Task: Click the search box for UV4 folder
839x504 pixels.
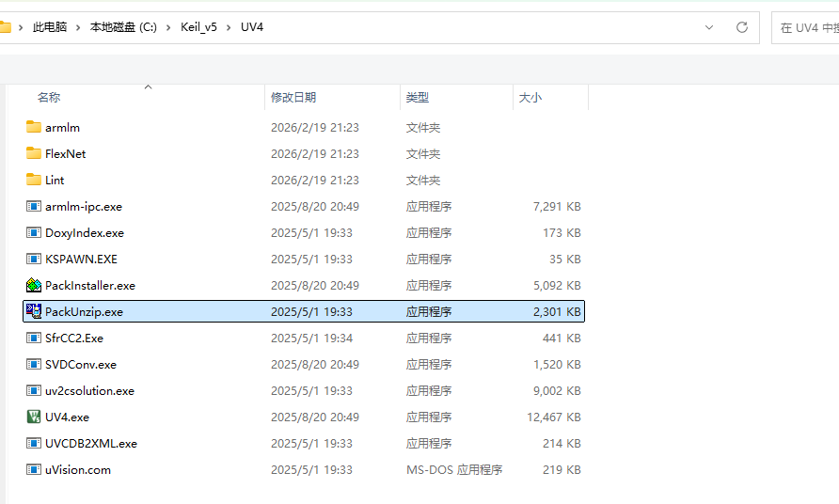Action: click(805, 27)
